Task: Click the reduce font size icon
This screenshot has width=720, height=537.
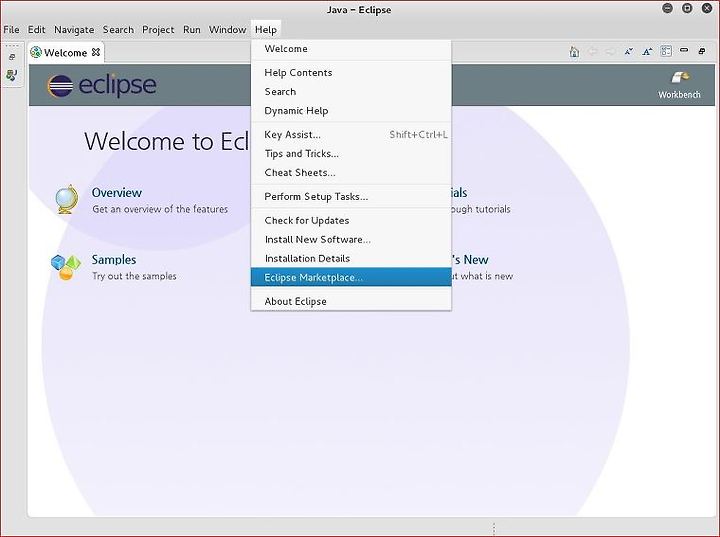Action: [x=629, y=51]
